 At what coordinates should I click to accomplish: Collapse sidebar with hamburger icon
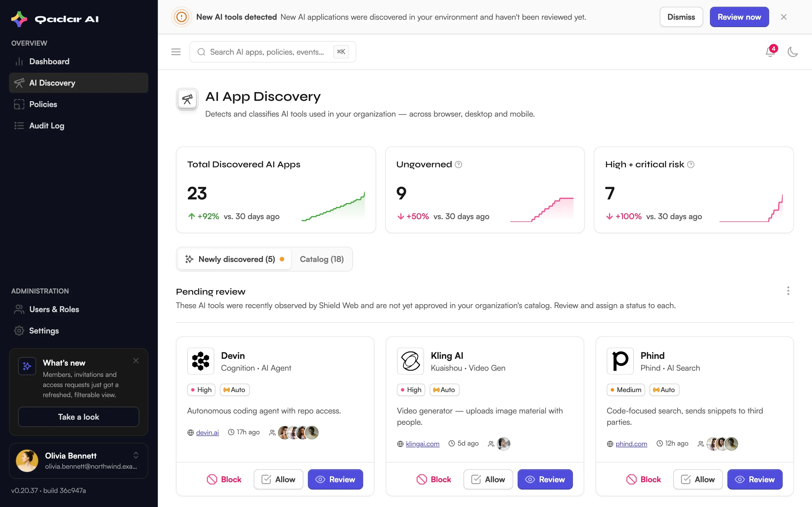tap(176, 52)
